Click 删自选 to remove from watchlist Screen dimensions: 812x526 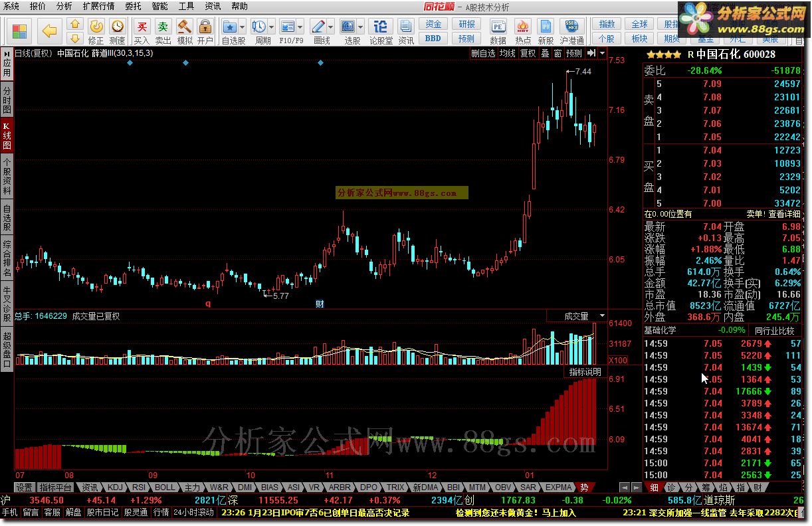pos(483,53)
